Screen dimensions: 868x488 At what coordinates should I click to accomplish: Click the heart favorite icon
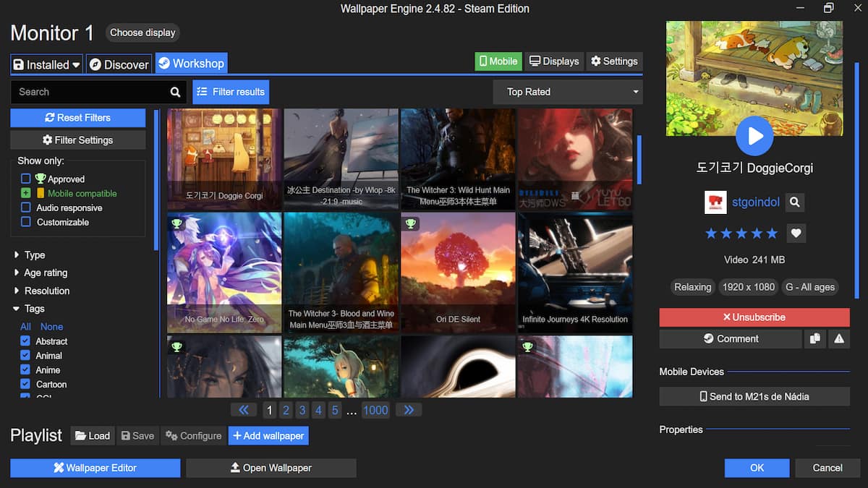click(796, 234)
